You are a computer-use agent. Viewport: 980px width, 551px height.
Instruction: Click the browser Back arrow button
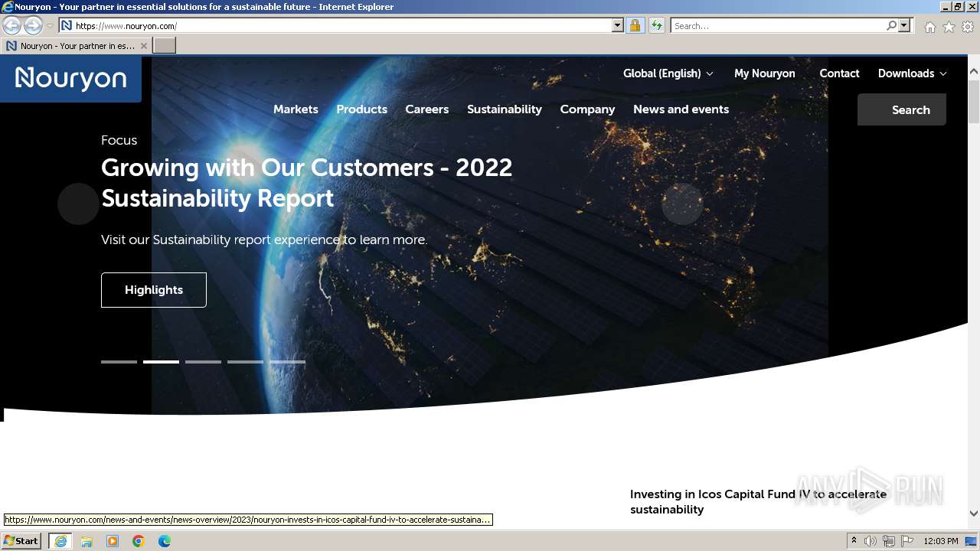coord(11,25)
